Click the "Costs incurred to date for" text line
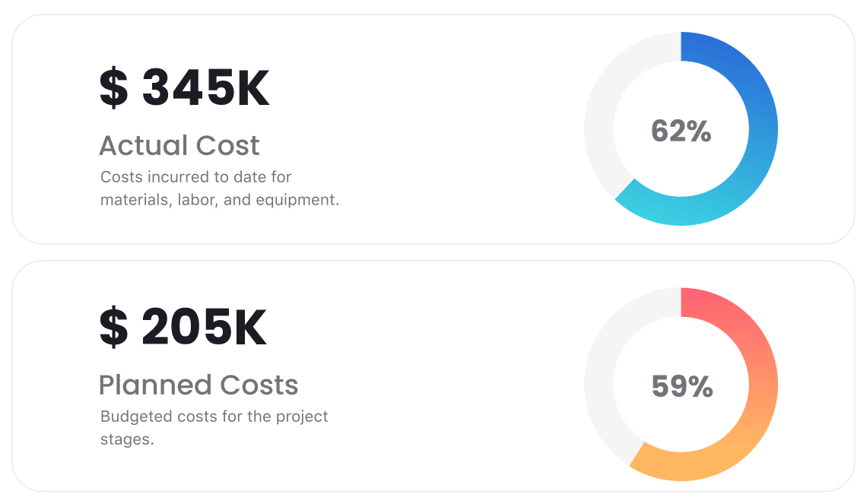Image resolution: width=867 pixels, height=504 pixels. click(x=196, y=177)
